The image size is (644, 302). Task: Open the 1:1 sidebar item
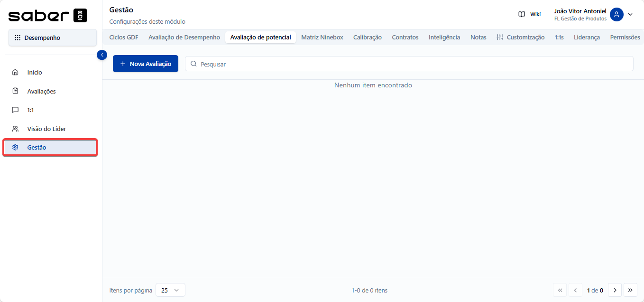30,110
